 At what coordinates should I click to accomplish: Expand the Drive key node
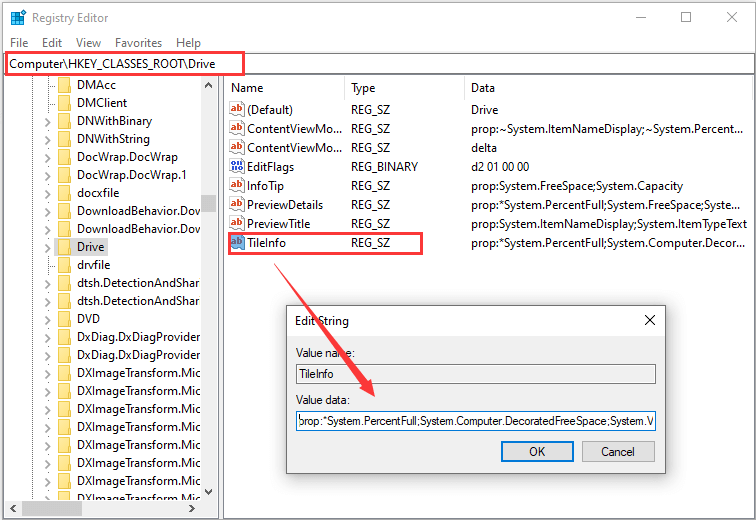(x=47, y=248)
